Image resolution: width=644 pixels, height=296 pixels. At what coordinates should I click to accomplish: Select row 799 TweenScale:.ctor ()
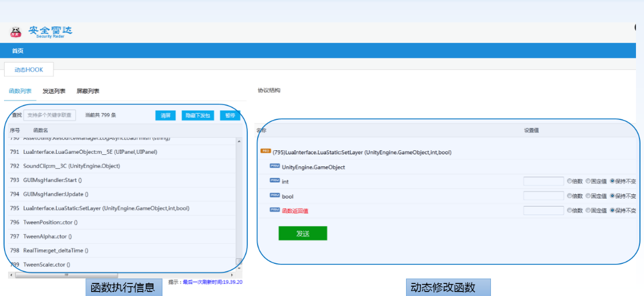coord(122,264)
